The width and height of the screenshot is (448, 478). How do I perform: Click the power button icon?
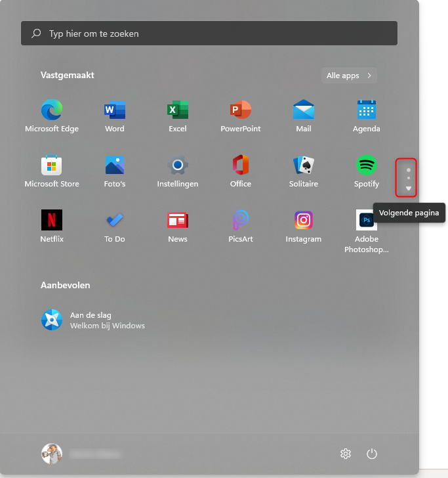coord(371,454)
